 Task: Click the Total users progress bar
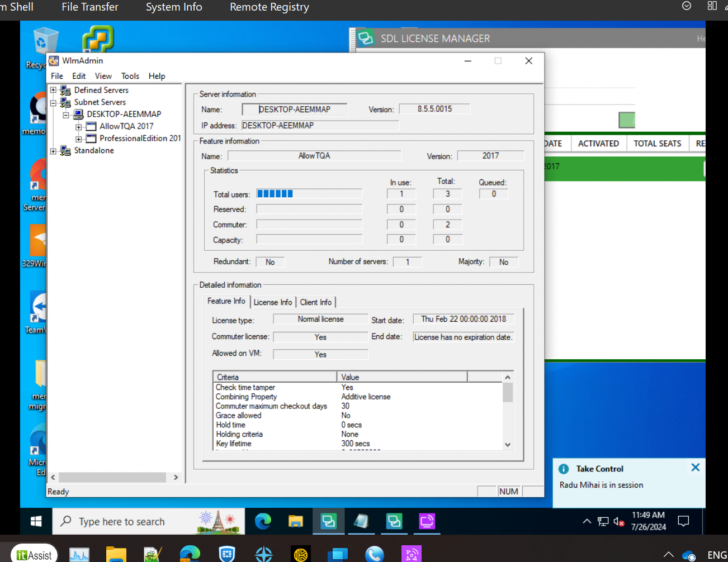pos(309,194)
